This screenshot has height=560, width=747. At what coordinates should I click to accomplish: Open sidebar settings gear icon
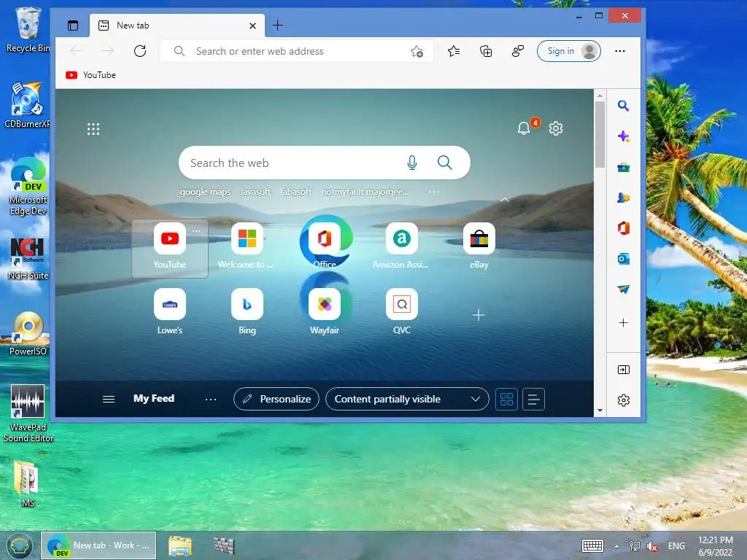pos(623,400)
